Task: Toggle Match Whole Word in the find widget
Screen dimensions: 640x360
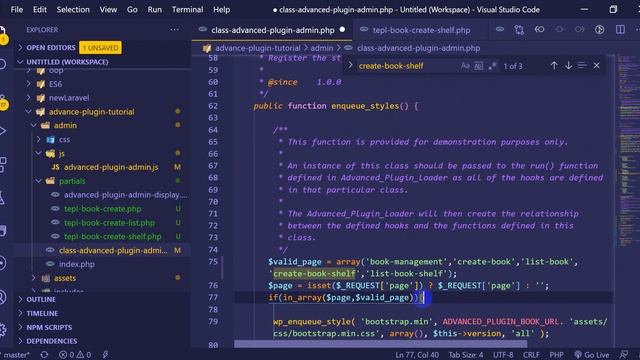Action: [x=478, y=66]
